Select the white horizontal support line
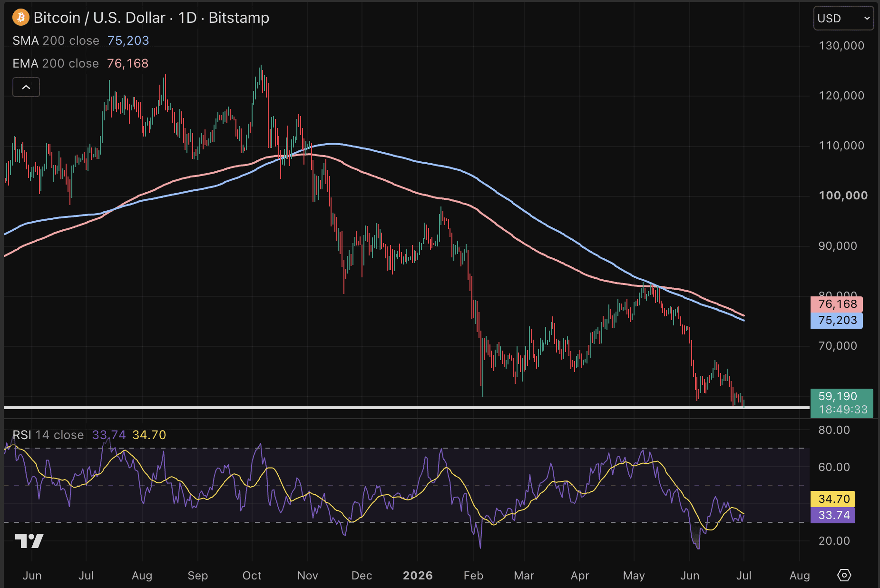 click(x=407, y=408)
